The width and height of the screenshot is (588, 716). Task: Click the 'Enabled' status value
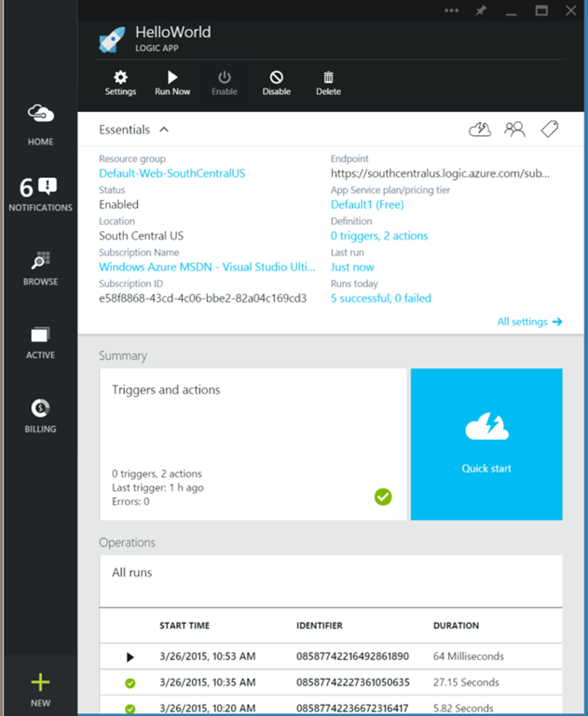pyautogui.click(x=118, y=204)
